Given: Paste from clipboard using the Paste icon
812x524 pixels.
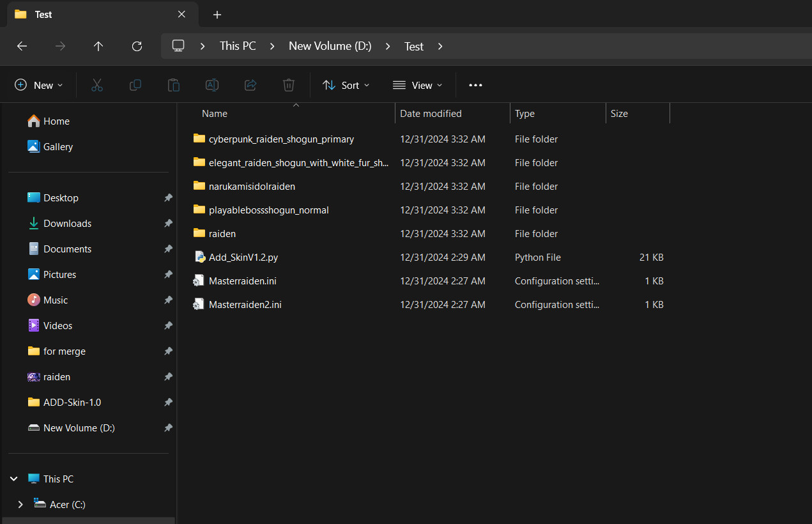Looking at the screenshot, I should [x=173, y=84].
